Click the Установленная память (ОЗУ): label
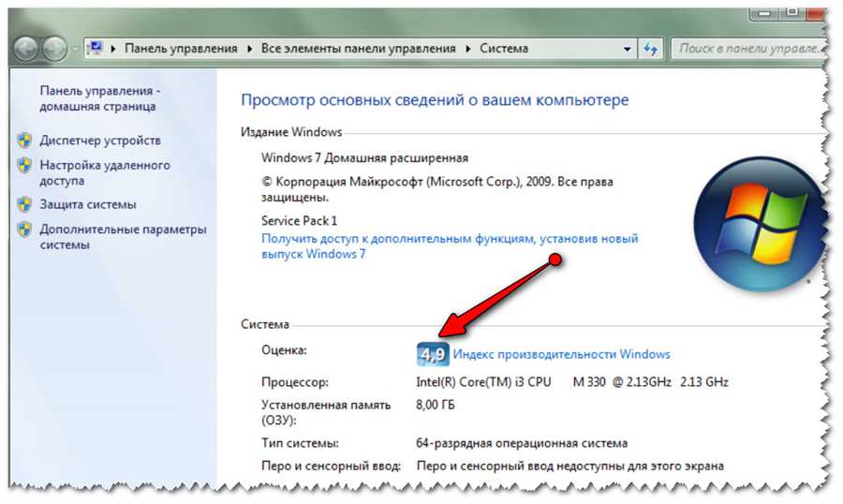Image resolution: width=843 pixels, height=504 pixels. [326, 412]
